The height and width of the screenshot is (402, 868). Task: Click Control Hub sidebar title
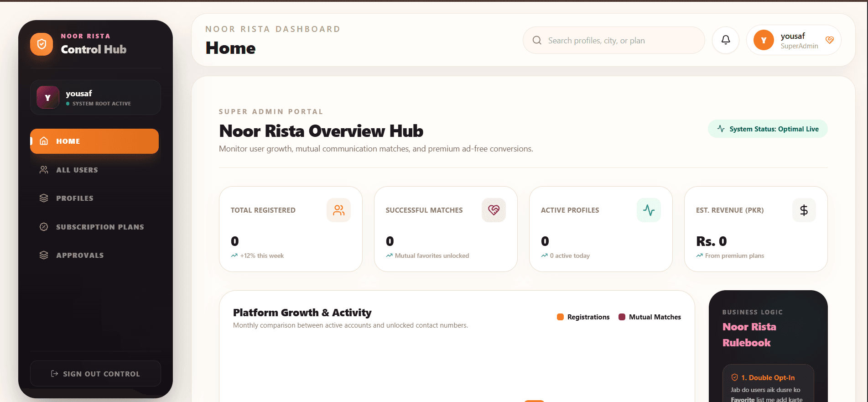(94, 49)
